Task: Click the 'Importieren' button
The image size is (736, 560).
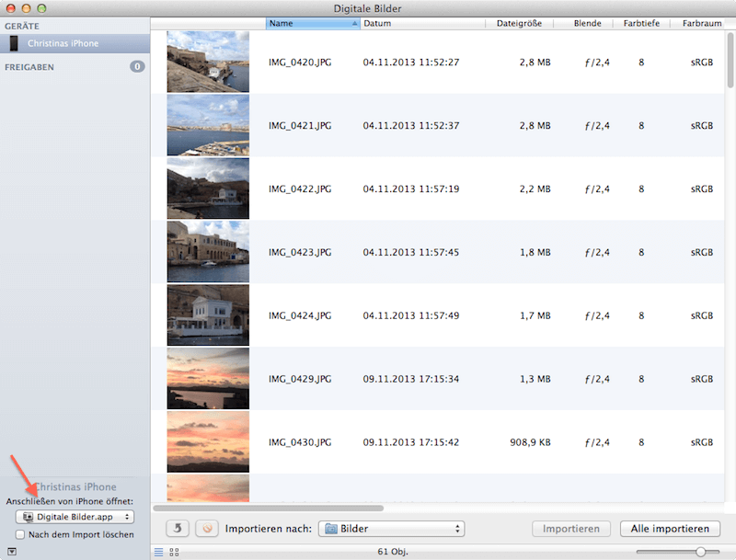Action: [x=571, y=529]
